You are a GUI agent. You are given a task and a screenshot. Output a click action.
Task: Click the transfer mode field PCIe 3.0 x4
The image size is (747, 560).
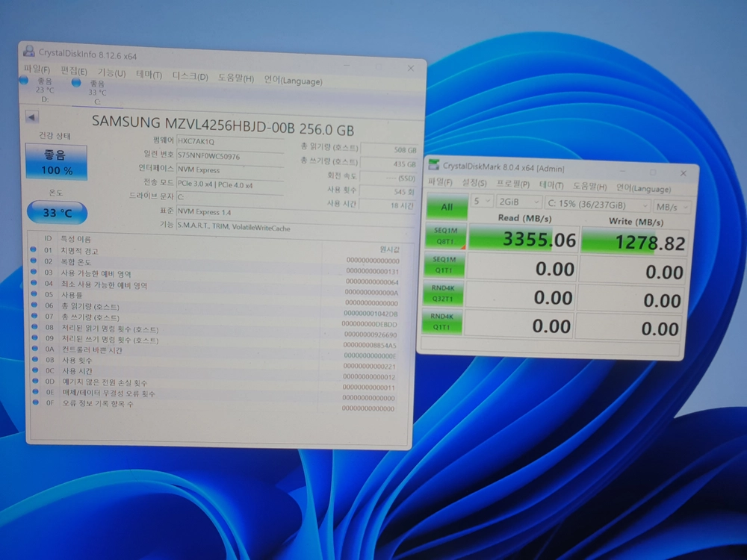click(230, 184)
